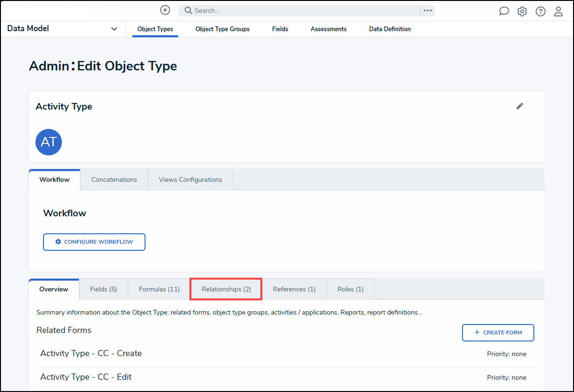Focus the Search input field
Viewport: 574px width, 392px height.
click(302, 10)
